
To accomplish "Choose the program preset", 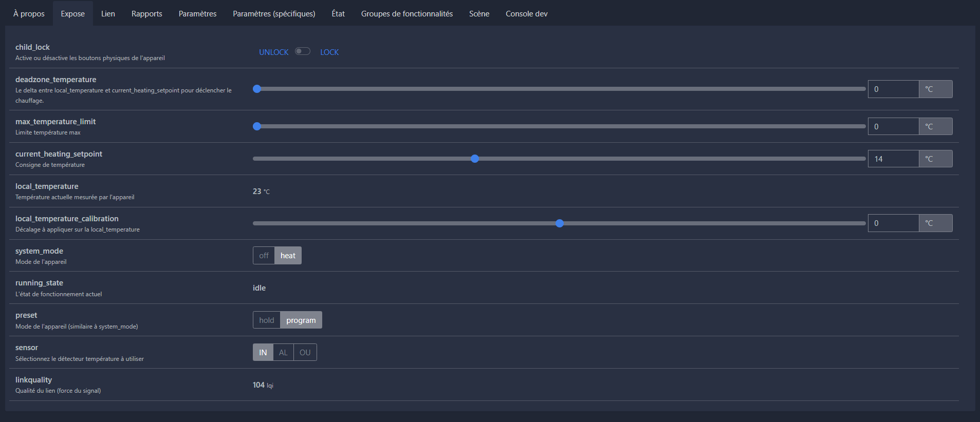I will point(301,320).
